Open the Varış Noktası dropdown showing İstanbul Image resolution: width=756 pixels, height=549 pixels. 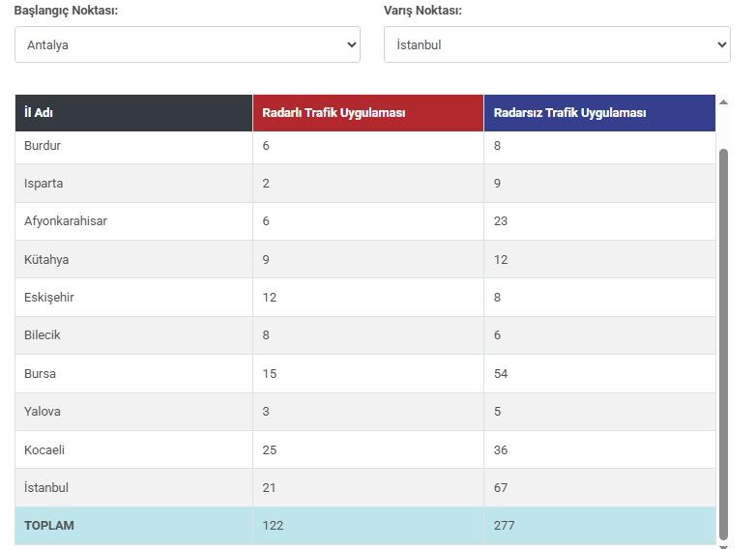tap(557, 44)
